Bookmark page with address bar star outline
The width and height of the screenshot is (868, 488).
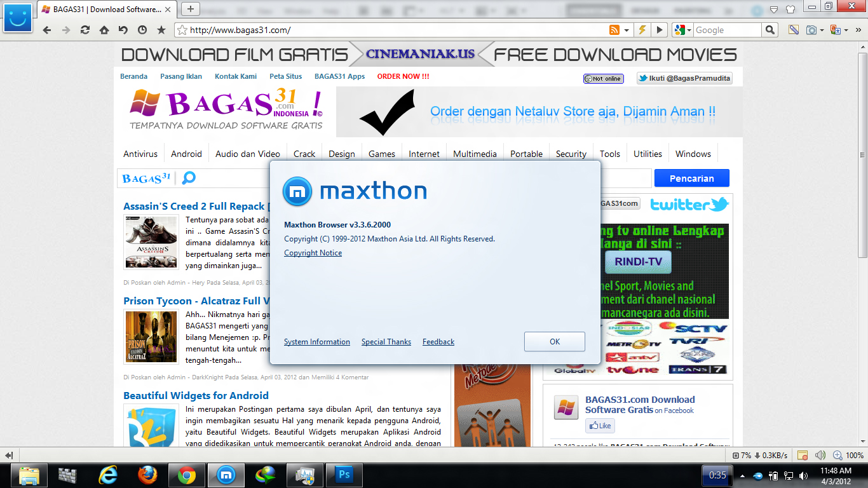click(x=182, y=30)
